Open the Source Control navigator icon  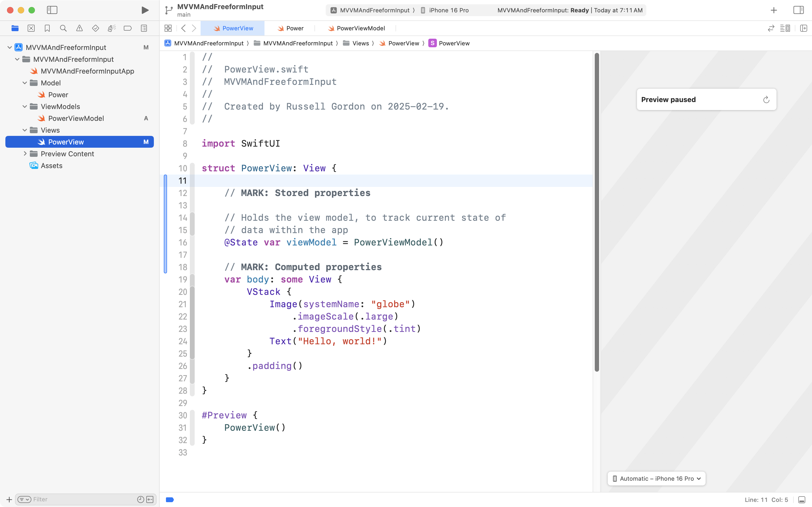point(31,28)
